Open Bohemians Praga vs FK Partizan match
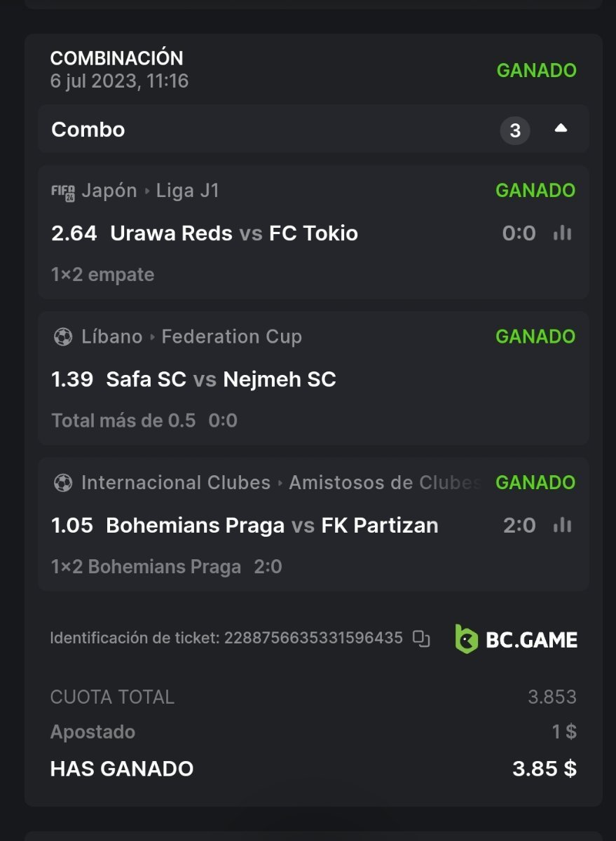616x841 pixels. coord(272,525)
